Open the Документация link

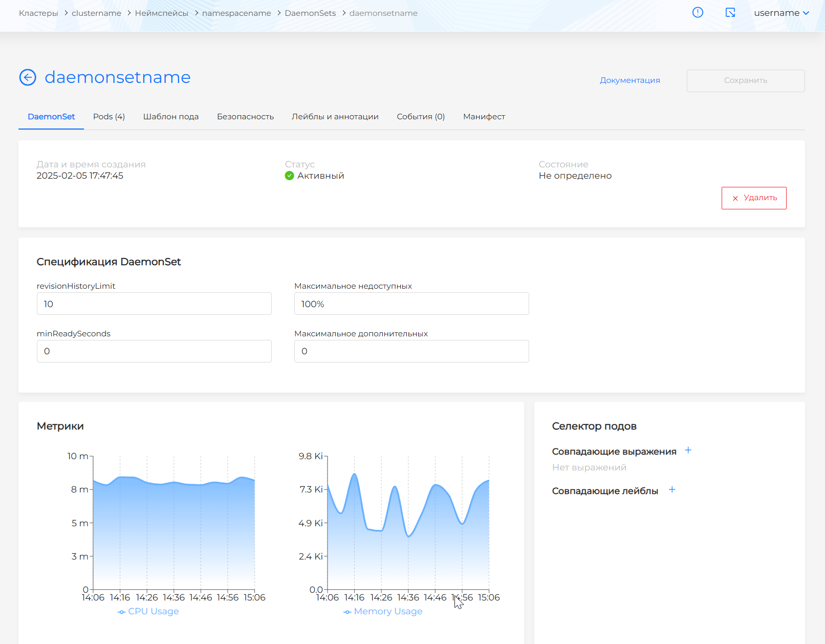pyautogui.click(x=629, y=80)
